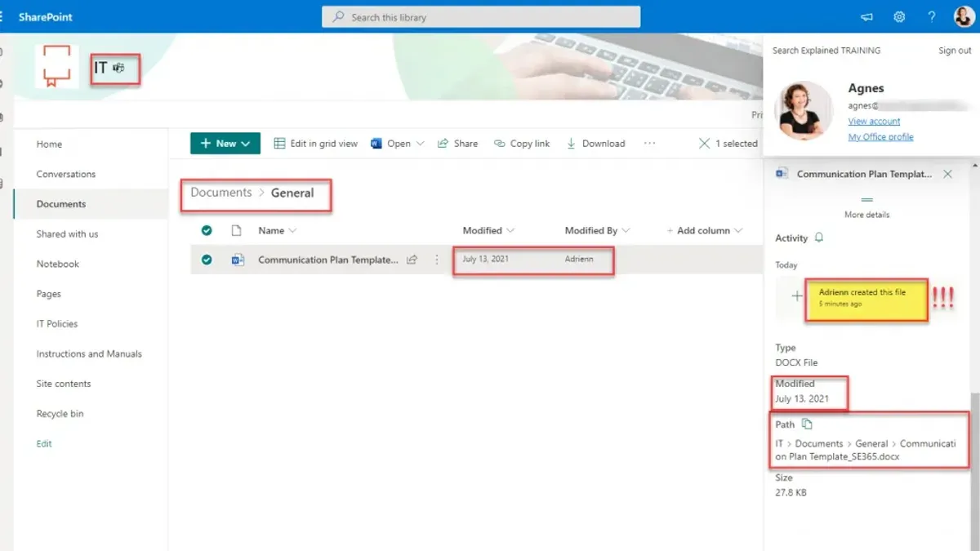Click the Teams icon next to IT
Screen dimensions: 980x551
click(119, 68)
